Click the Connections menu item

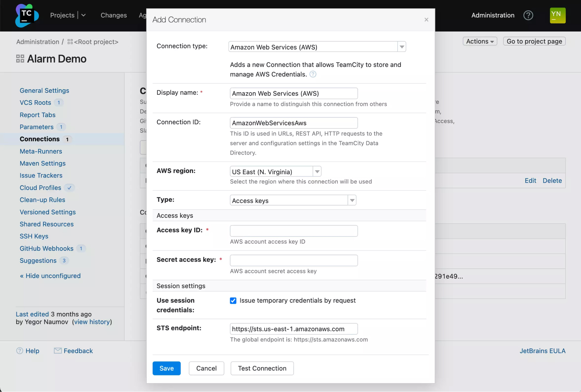coord(39,139)
